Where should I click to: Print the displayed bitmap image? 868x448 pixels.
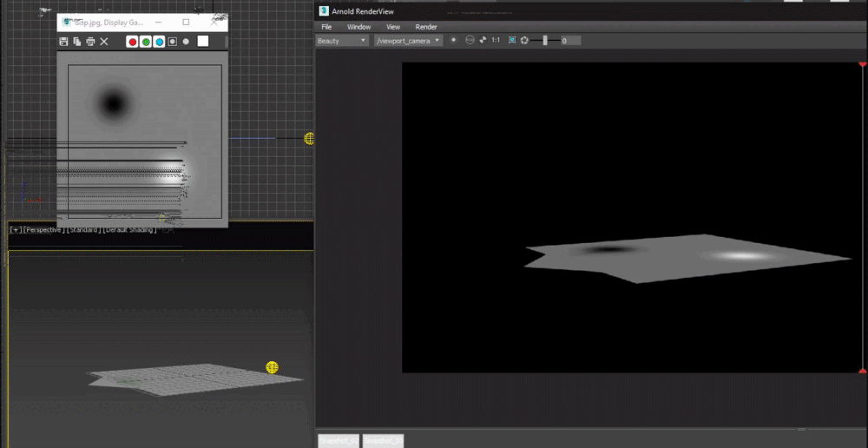click(90, 42)
